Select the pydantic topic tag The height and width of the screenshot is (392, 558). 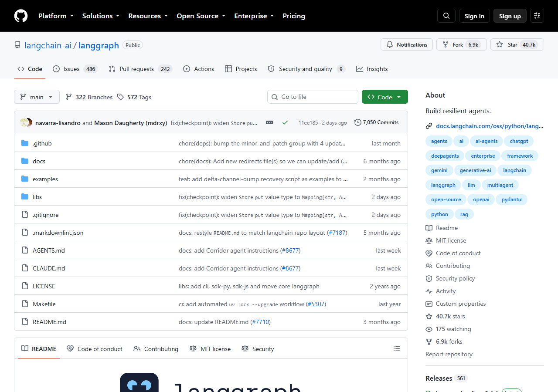pos(512,199)
